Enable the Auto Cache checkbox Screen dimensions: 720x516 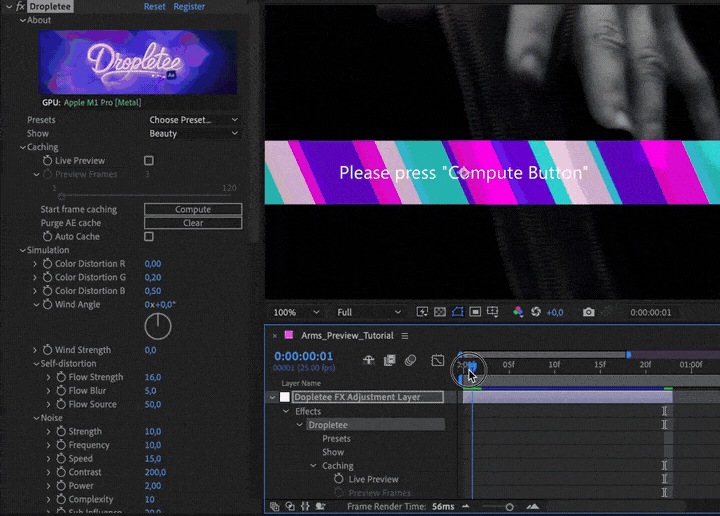(149, 237)
